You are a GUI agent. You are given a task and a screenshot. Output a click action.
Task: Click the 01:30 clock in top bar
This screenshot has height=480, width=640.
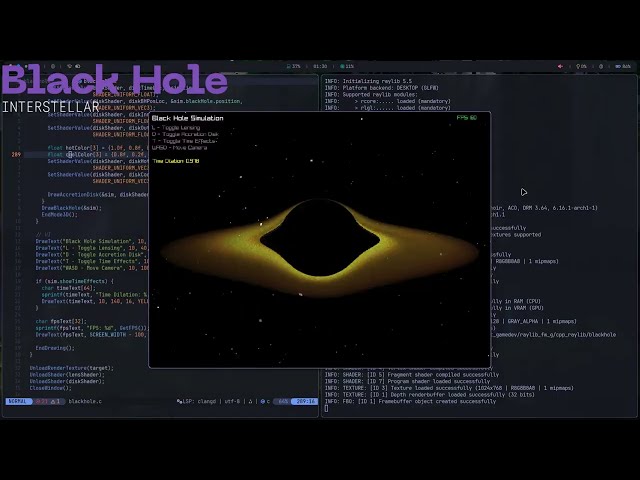(320, 66)
